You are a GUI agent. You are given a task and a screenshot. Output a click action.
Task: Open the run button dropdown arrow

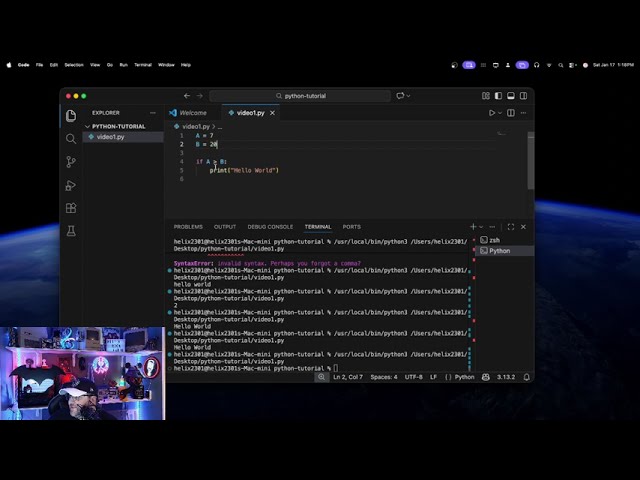(500, 113)
